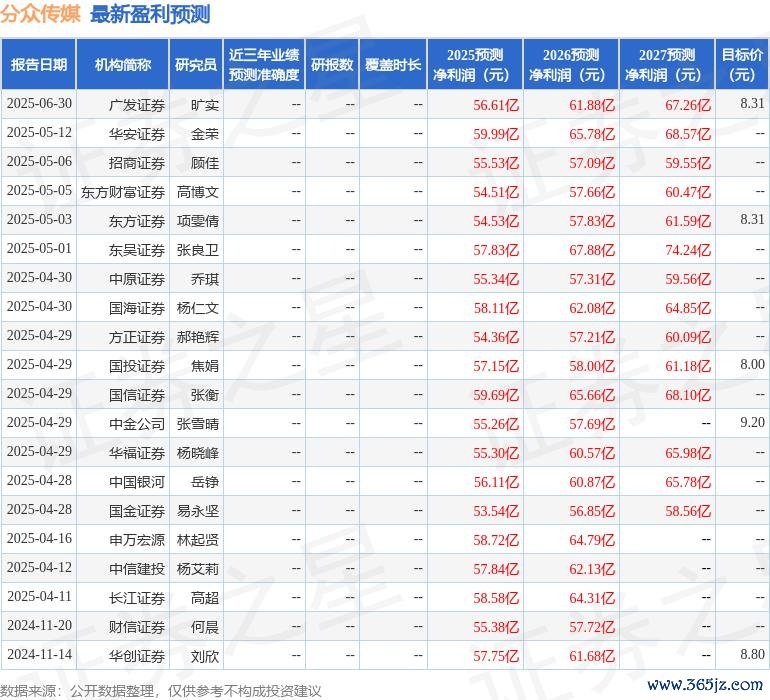Select the 报告日期 column header
770x700 pixels.
pos(39,64)
